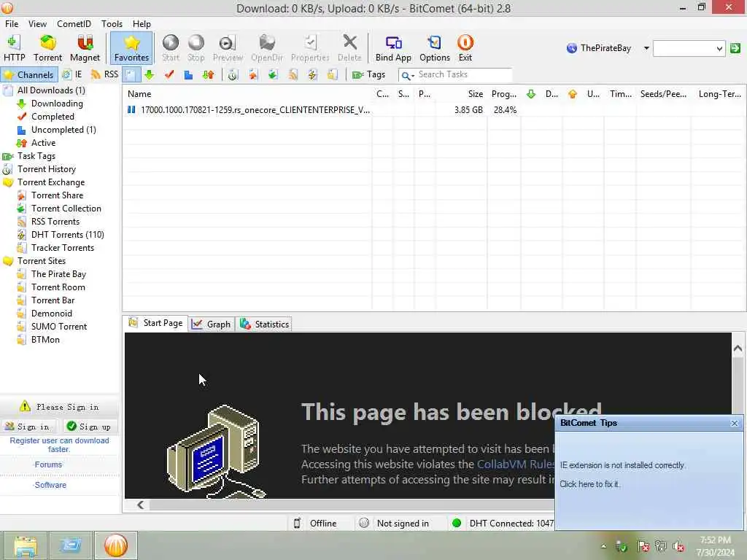The width and height of the screenshot is (747, 560).
Task: Click the Search Tasks input field
Action: (463, 75)
